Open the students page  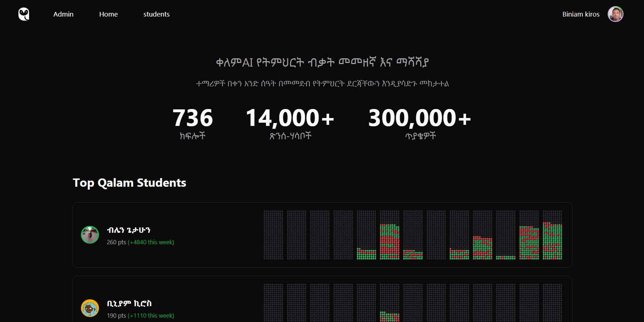[156, 14]
